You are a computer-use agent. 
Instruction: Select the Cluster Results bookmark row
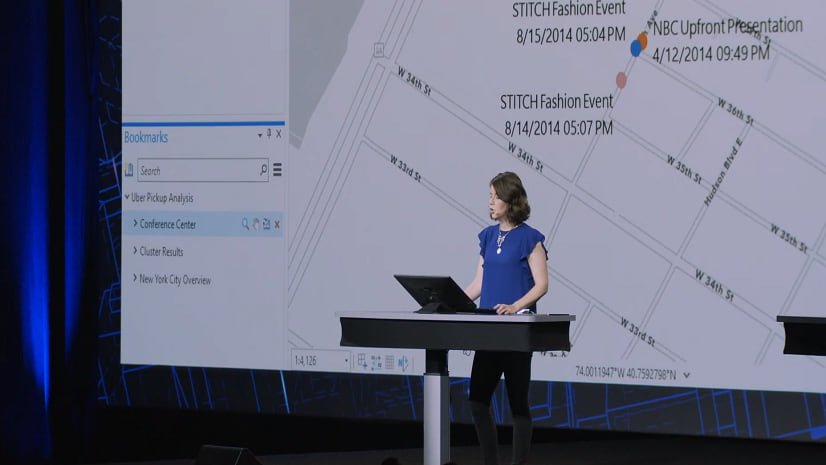tap(203, 252)
